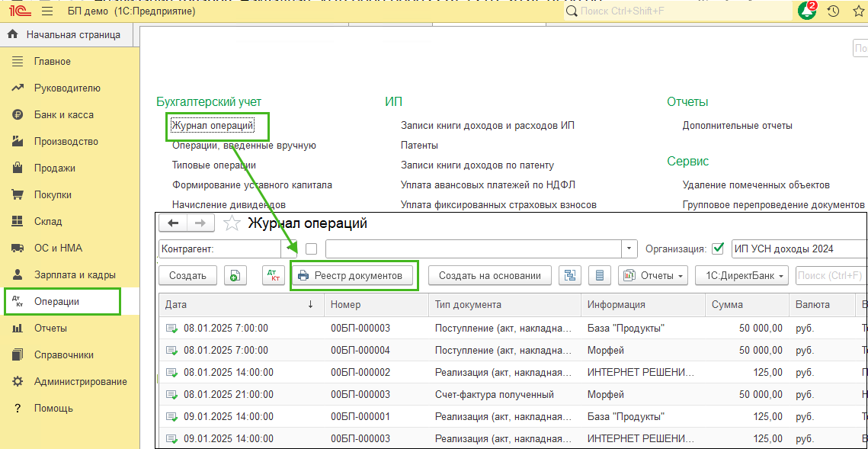This screenshot has width=868, height=449.
Task: Open Уплата фиксированных страховых взносов
Action: coord(498,205)
